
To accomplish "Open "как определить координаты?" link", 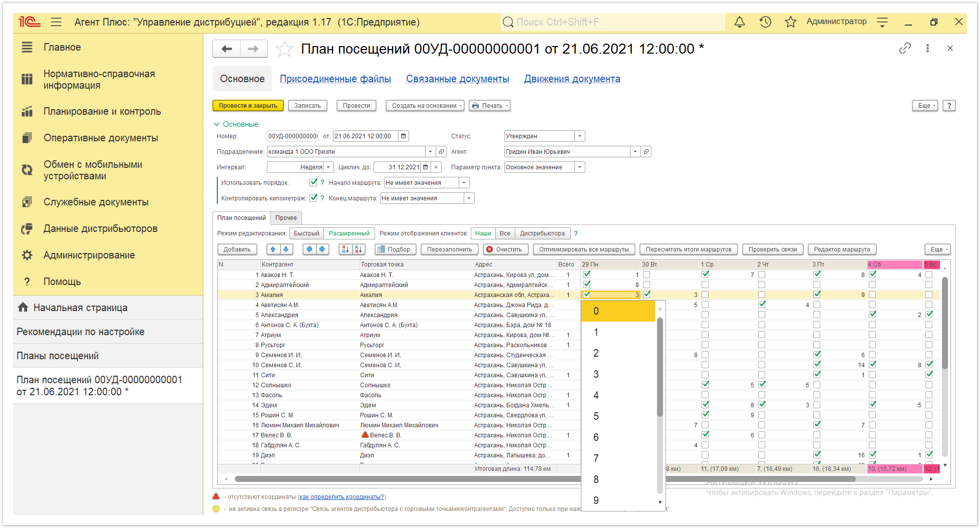I will 342,497.
